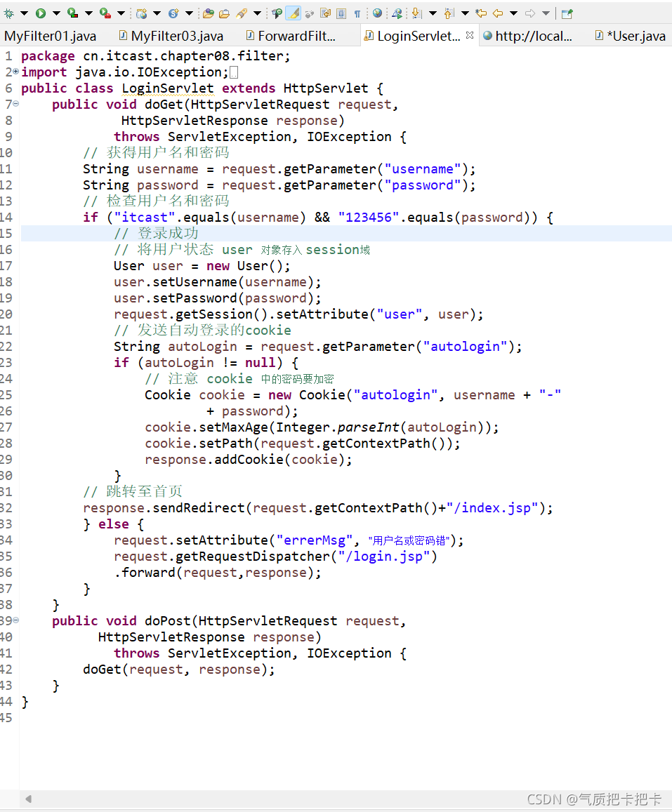Navigate Forward with grey right arrow
This screenshot has height=812, width=672.
pyautogui.click(x=530, y=13)
